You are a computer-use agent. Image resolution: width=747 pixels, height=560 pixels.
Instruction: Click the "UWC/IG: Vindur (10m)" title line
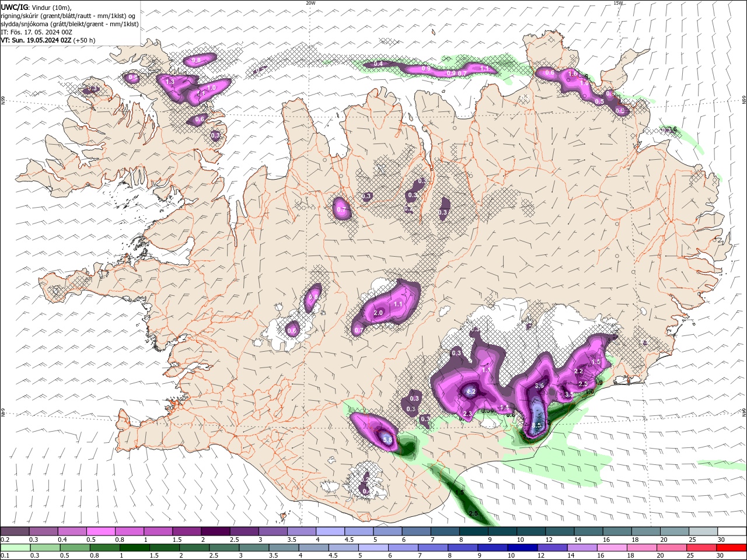[x=36, y=7]
